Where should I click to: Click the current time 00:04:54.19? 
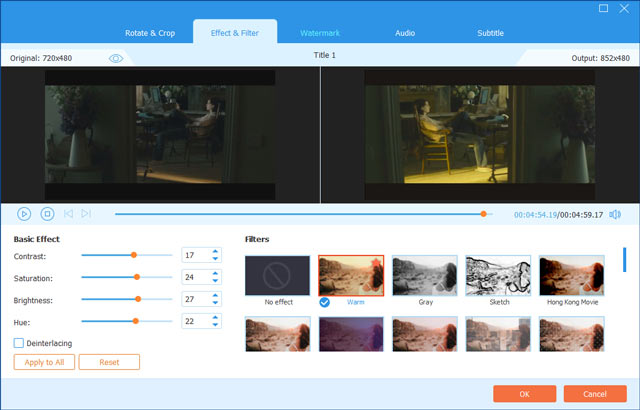(x=535, y=215)
